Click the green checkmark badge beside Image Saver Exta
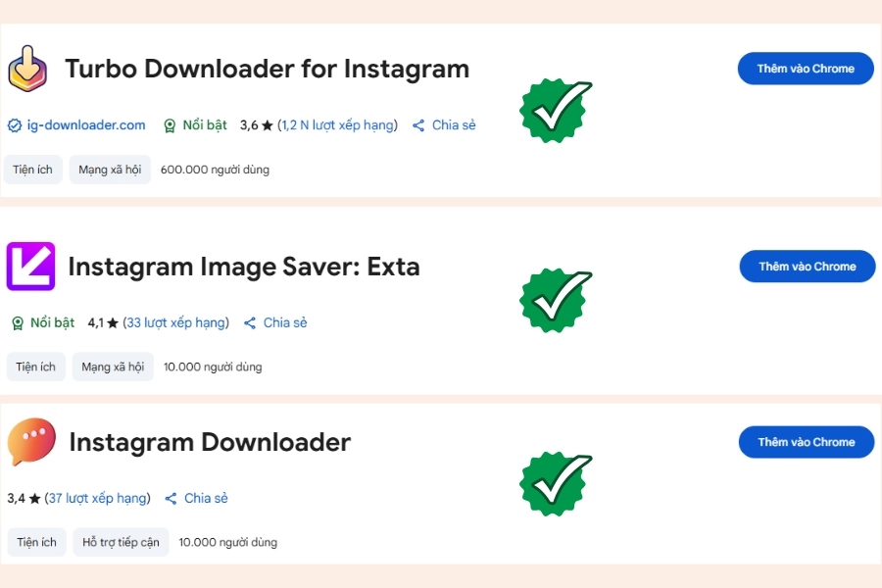 coord(556,301)
